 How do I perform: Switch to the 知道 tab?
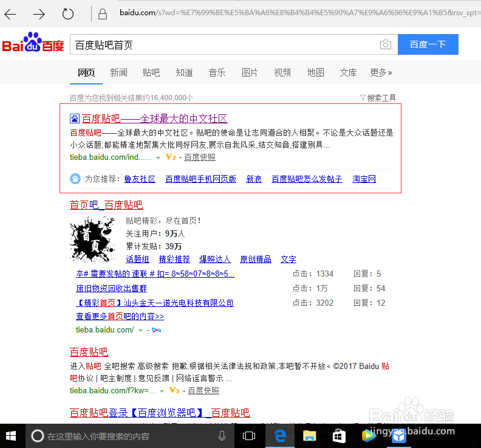(x=184, y=73)
